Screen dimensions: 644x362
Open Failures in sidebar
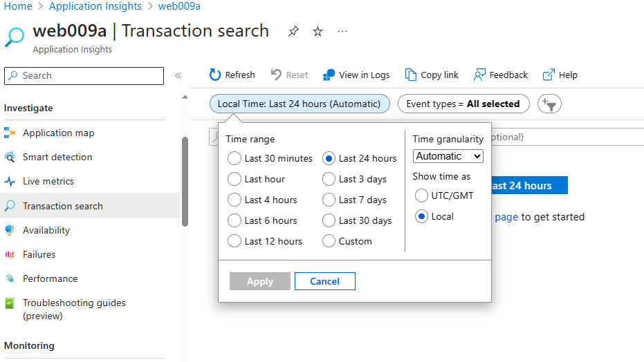tap(39, 255)
